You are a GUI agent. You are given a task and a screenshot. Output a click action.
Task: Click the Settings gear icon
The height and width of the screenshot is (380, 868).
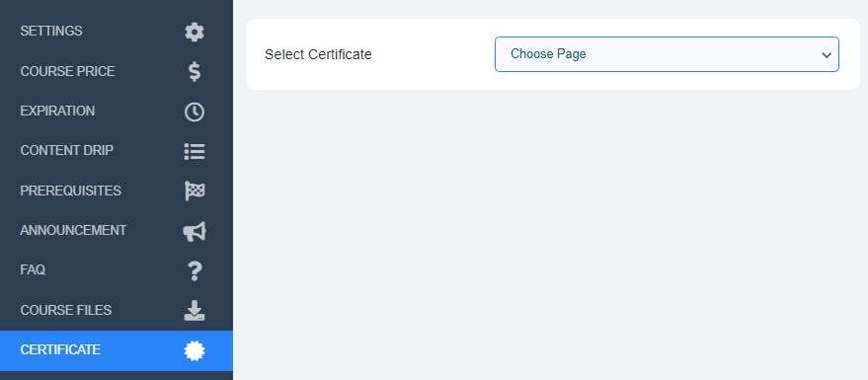tap(195, 33)
